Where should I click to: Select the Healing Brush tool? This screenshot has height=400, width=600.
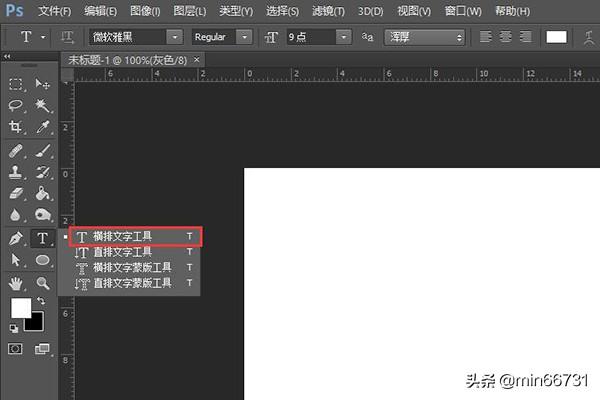[x=15, y=151]
